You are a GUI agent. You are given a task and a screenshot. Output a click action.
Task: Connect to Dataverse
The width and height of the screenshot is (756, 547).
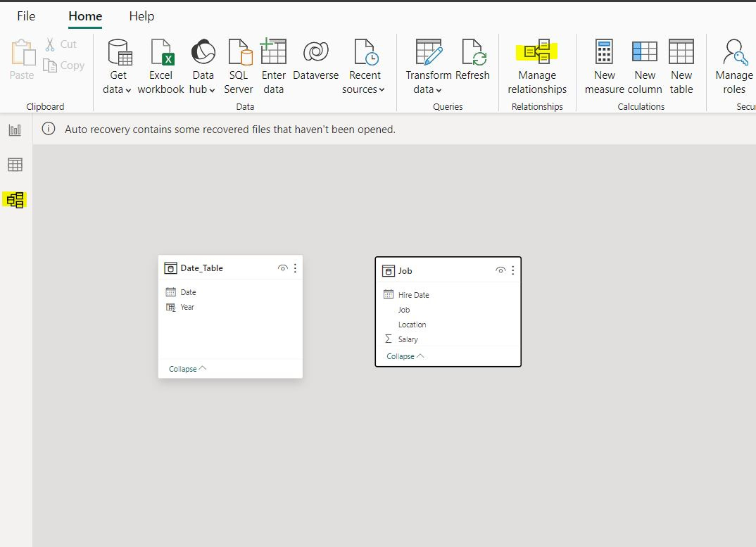point(316,61)
